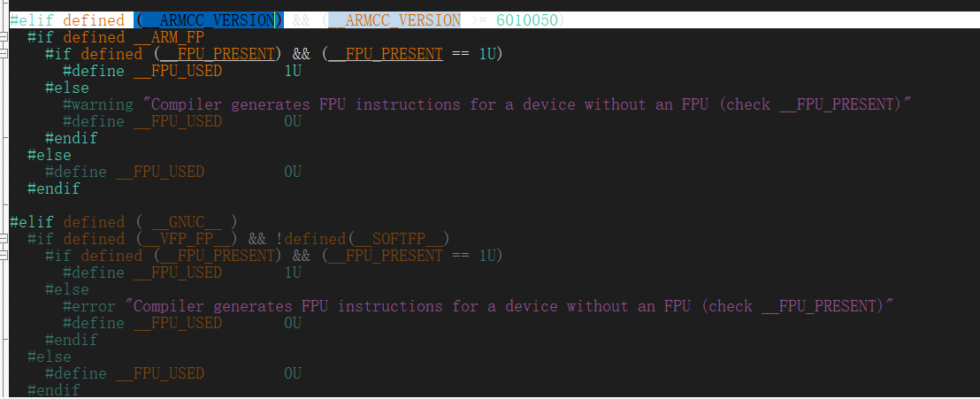
Task: Click the __VFP_FP__ identifier
Action: (x=187, y=240)
